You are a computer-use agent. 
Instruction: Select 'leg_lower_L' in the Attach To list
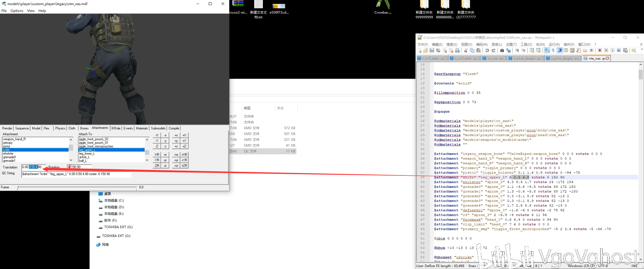pyautogui.click(x=111, y=154)
